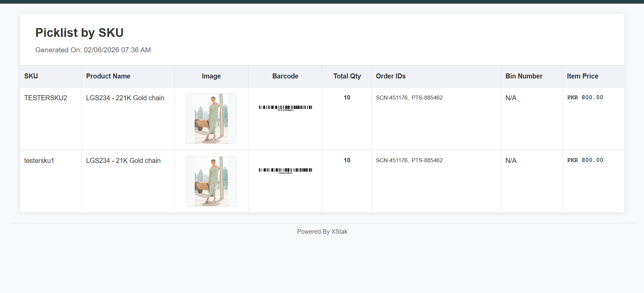The height and width of the screenshot is (293, 644).
Task: Click the Picklist by SKU heading
Action: (x=80, y=33)
